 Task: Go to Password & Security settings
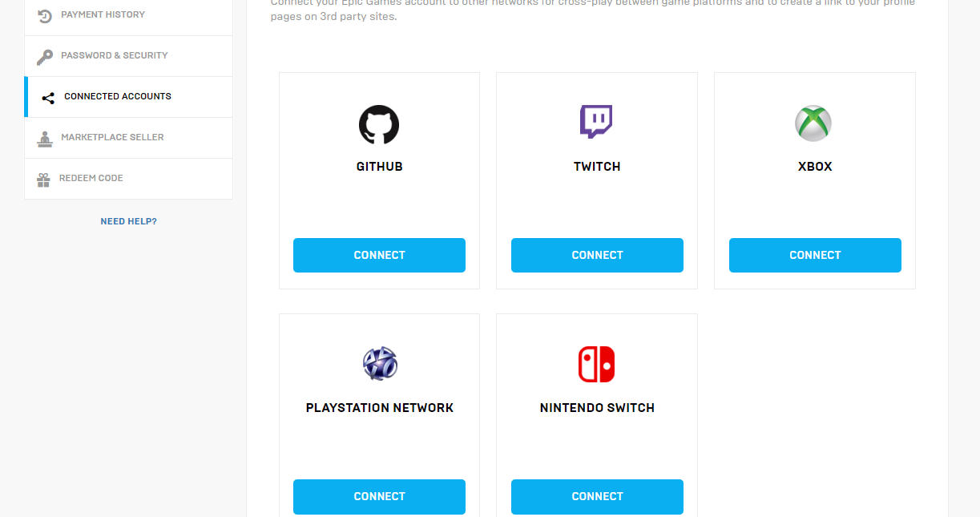[x=115, y=55]
